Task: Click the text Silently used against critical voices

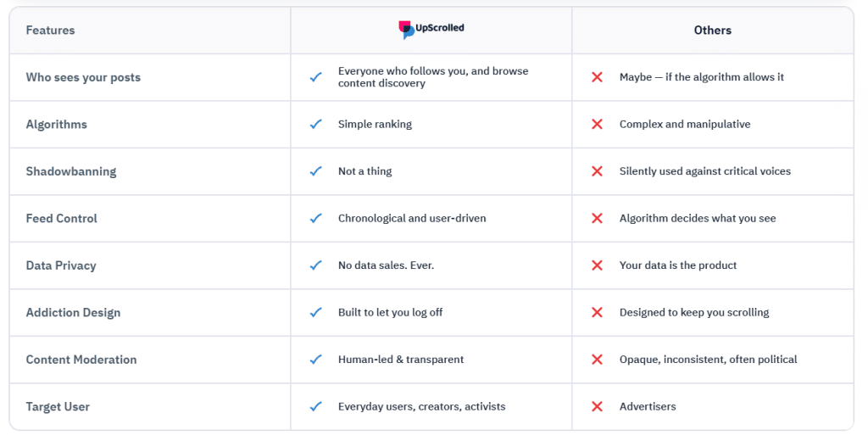Action: [x=704, y=171]
